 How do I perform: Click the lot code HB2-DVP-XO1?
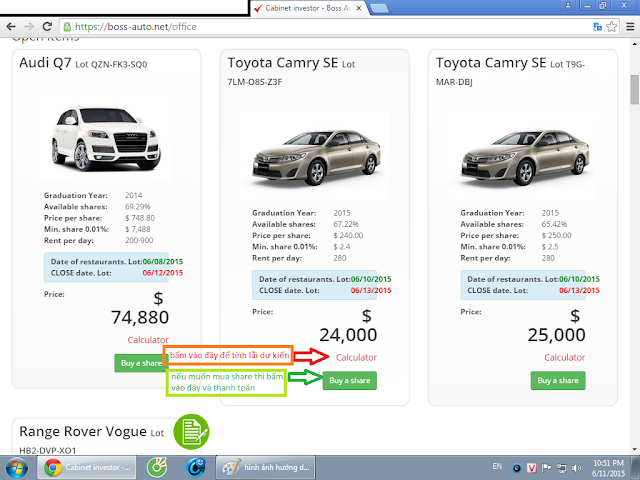tap(48, 451)
